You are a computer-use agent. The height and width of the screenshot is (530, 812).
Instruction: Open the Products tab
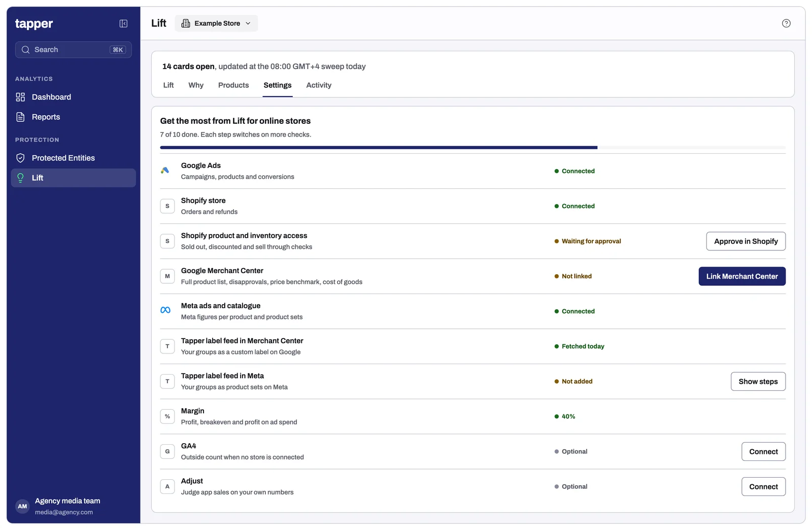pyautogui.click(x=233, y=85)
